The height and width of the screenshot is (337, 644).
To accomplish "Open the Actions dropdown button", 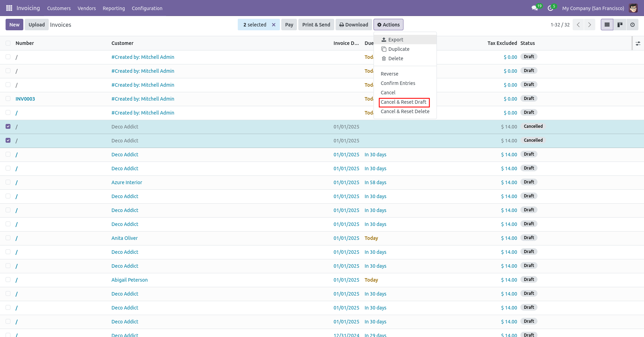I will click(x=388, y=25).
